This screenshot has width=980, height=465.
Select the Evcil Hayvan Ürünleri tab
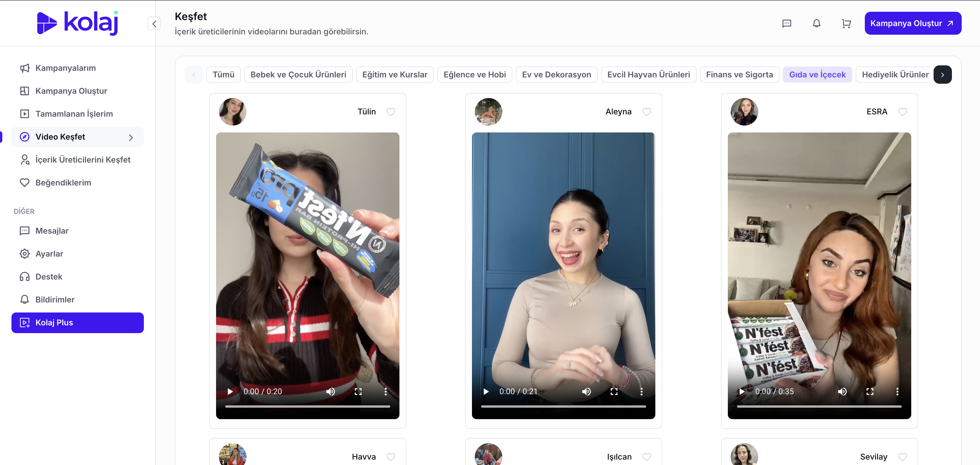pyautogui.click(x=649, y=75)
